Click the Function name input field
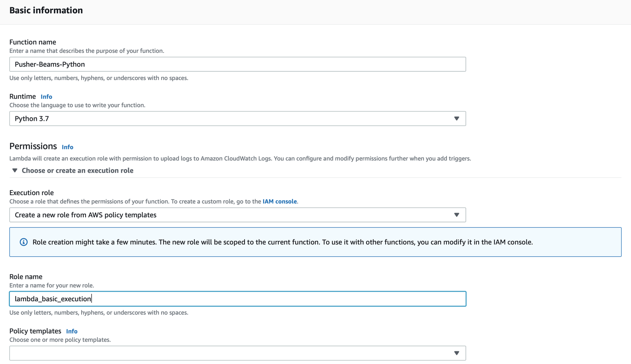 pos(237,64)
